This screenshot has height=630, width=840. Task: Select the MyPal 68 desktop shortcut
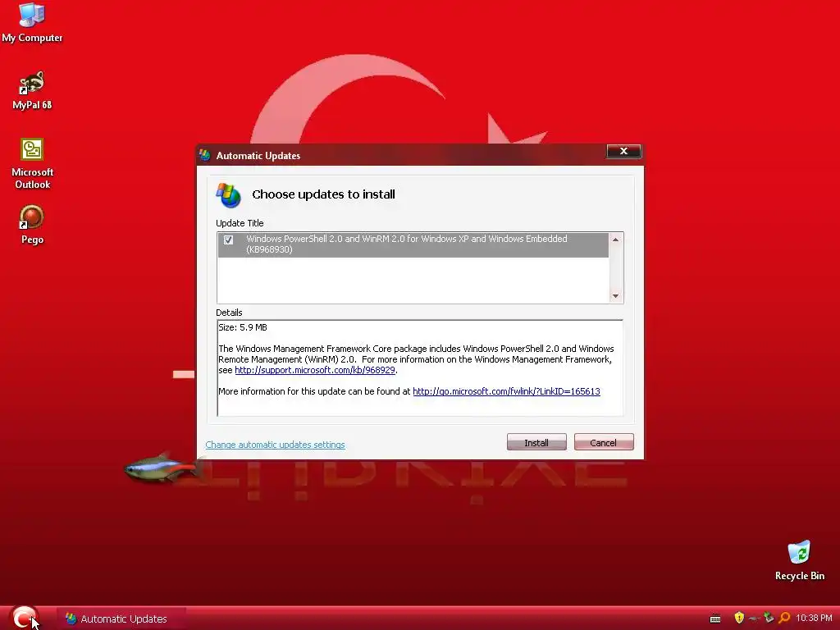point(32,90)
